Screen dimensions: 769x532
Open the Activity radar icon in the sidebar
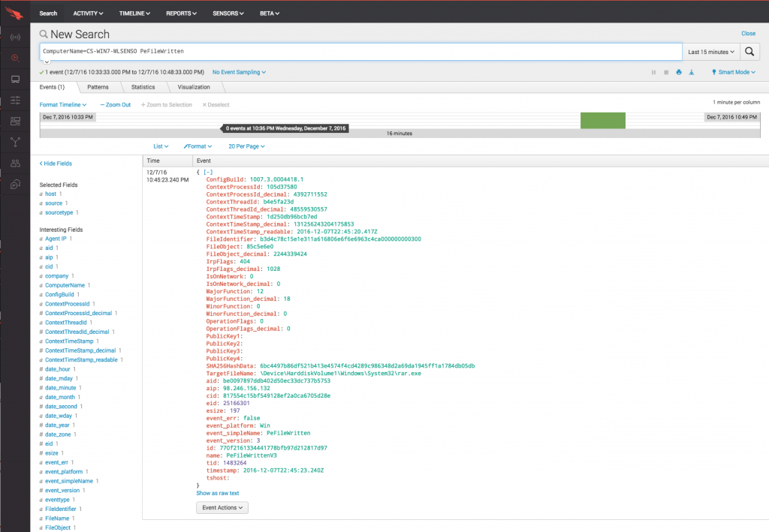pyautogui.click(x=15, y=37)
